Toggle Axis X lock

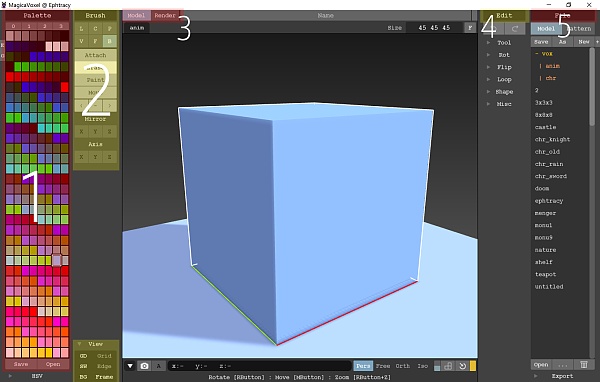[81, 157]
